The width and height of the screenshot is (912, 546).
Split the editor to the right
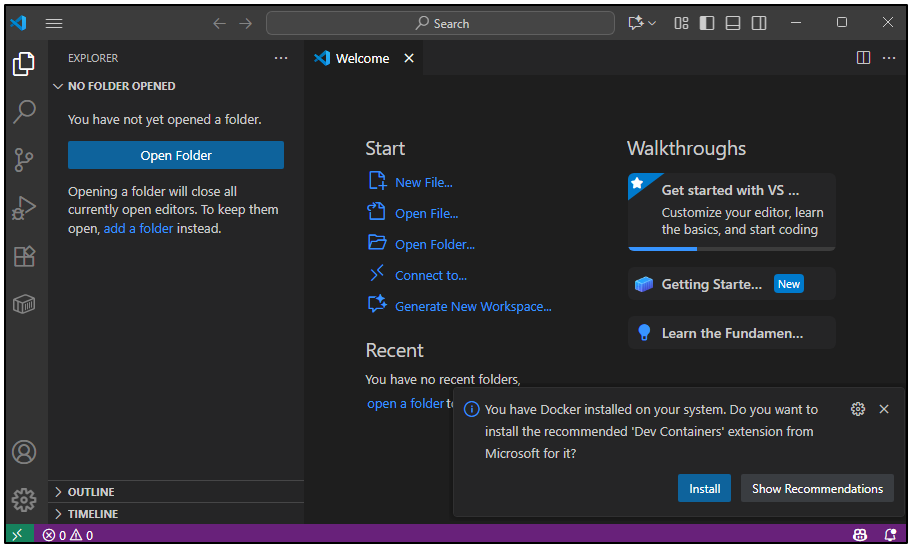click(863, 58)
